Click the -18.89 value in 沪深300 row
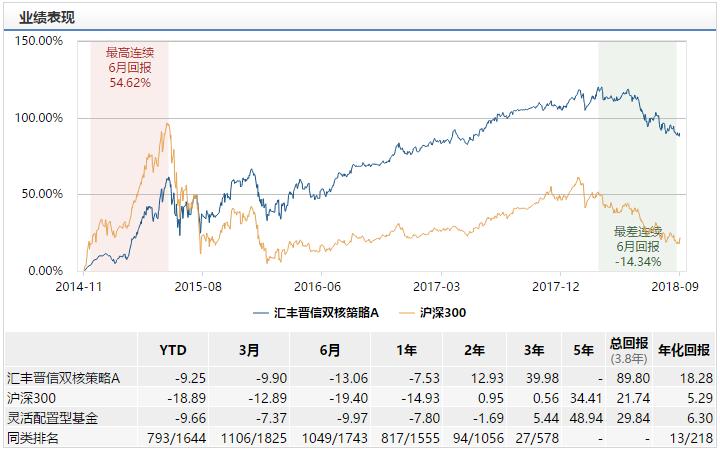Viewport: 720px width, 451px height. pos(186,398)
